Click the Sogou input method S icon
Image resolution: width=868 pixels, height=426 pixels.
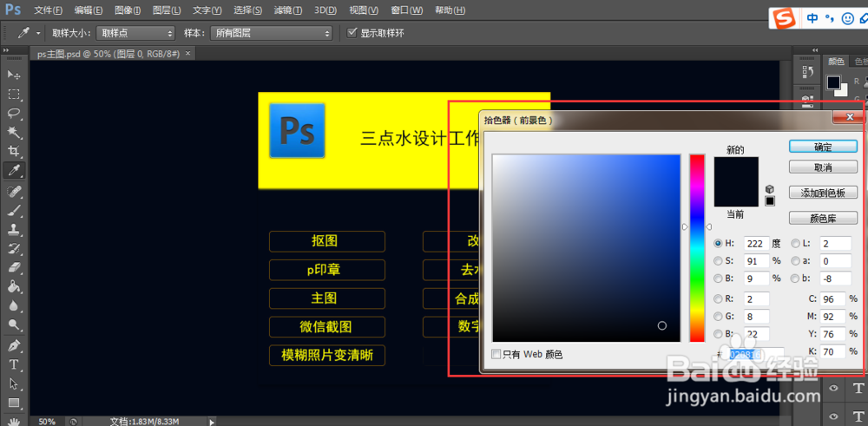click(x=783, y=19)
